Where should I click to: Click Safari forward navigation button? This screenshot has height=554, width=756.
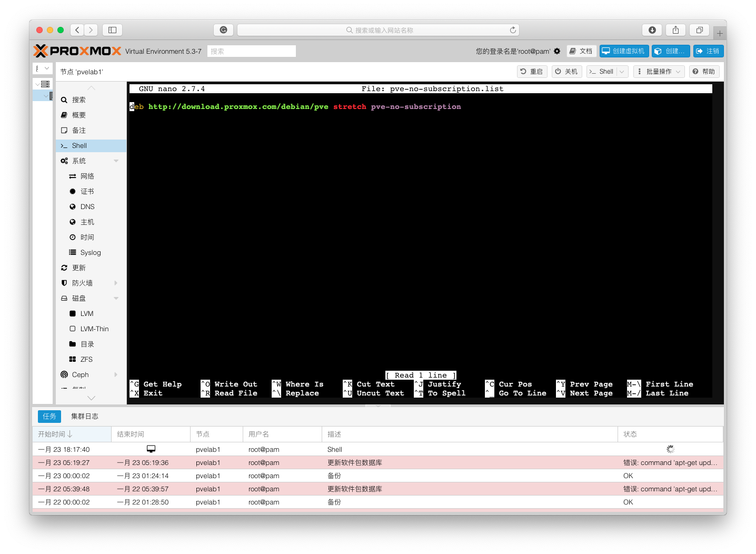coord(91,30)
